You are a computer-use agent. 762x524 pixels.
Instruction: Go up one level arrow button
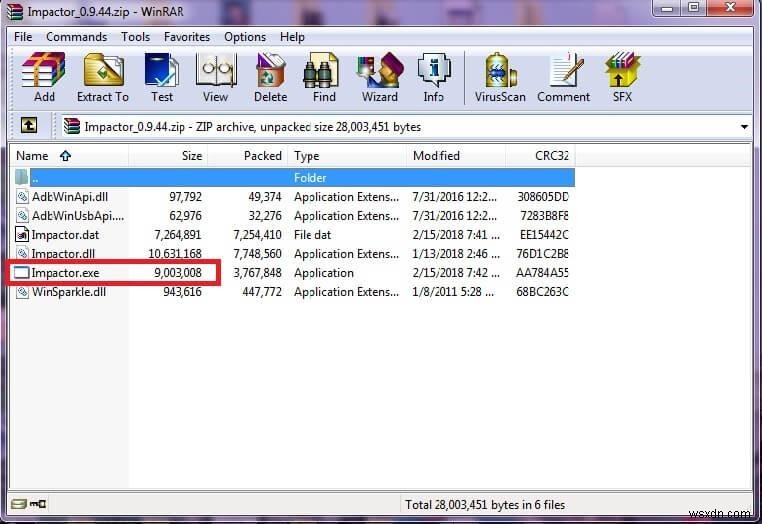pyautogui.click(x=29, y=126)
